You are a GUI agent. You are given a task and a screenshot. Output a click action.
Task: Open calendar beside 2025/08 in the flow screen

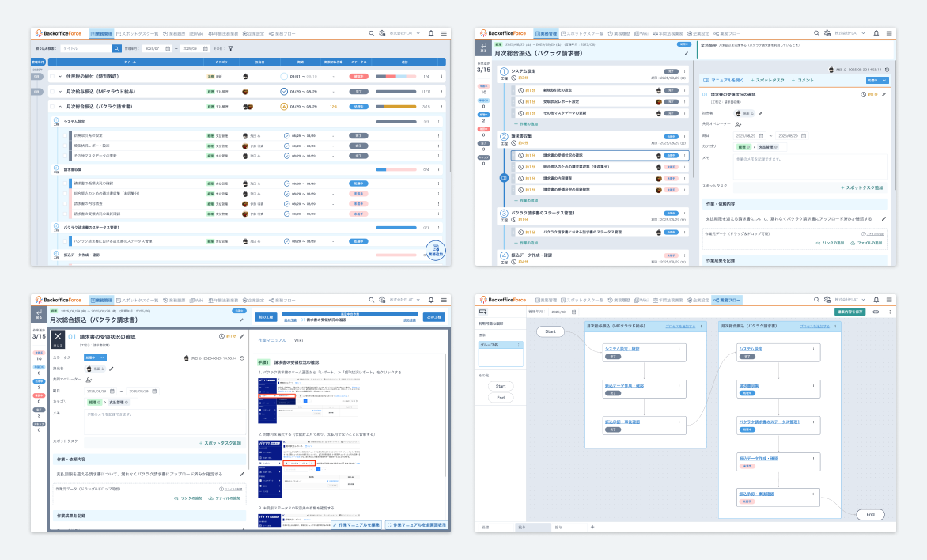(573, 312)
